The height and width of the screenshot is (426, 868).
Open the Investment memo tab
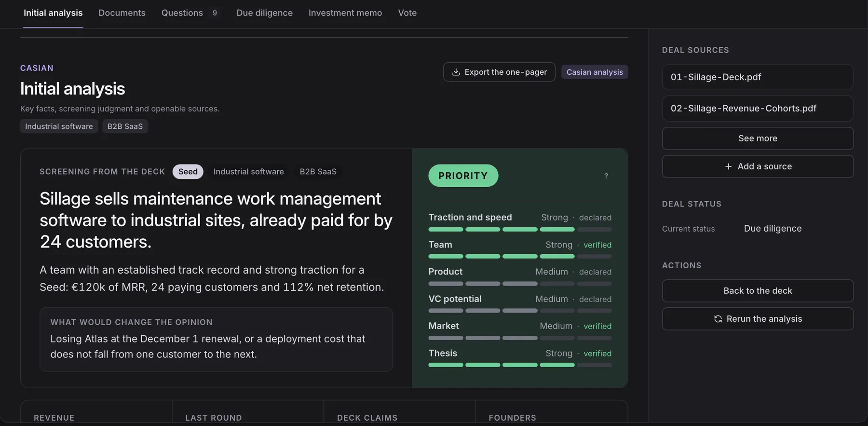345,13
